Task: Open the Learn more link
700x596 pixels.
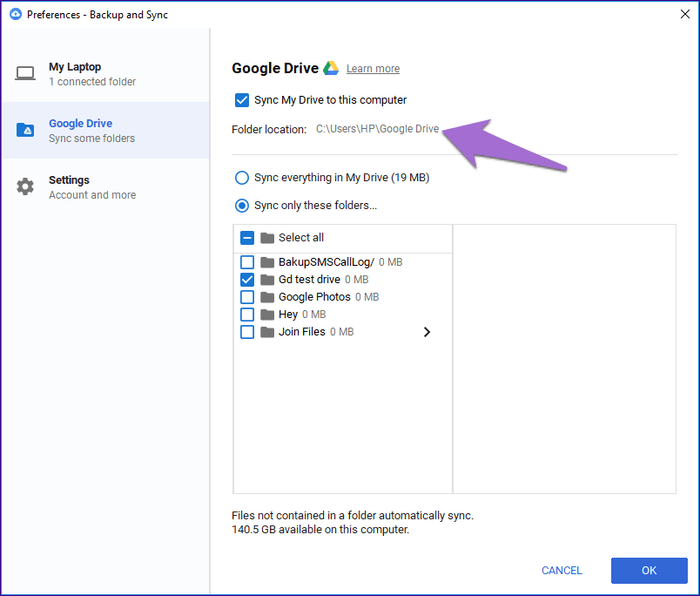Action: [373, 69]
